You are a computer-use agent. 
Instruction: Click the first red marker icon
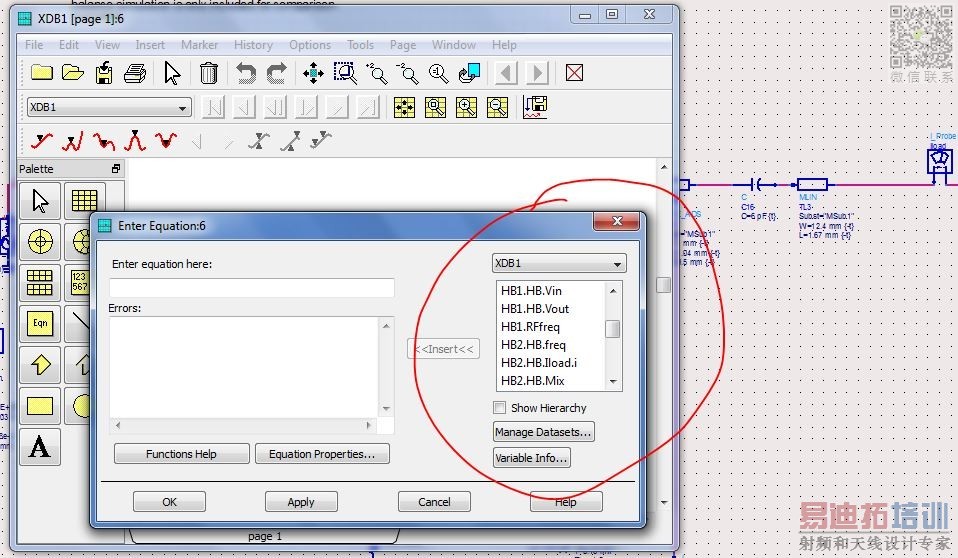click(x=42, y=141)
